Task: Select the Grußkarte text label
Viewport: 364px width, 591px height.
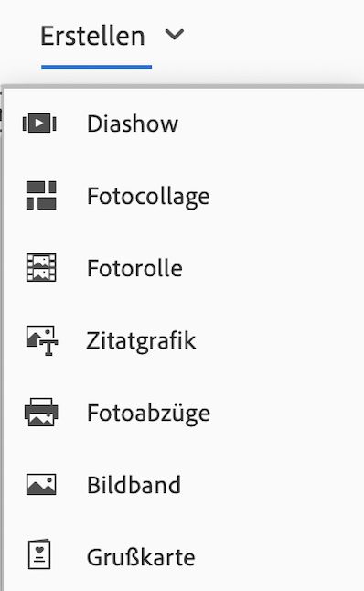Action: (x=141, y=557)
